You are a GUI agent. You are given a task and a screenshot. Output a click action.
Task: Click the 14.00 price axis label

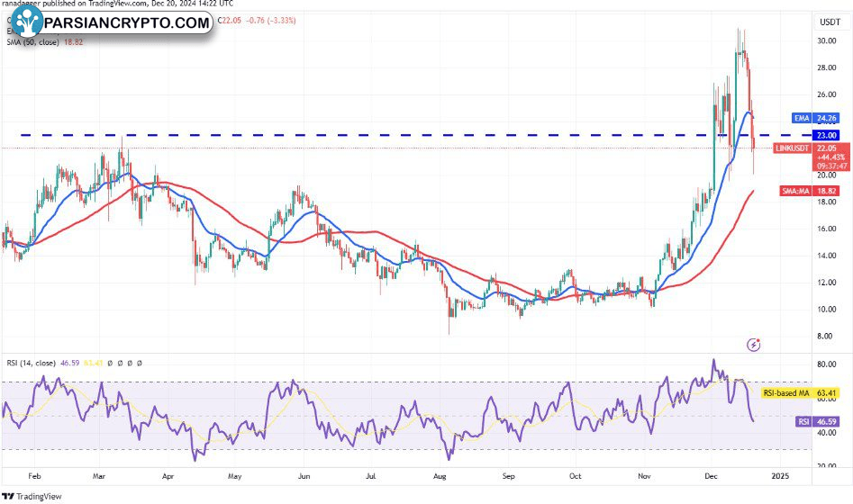826,256
